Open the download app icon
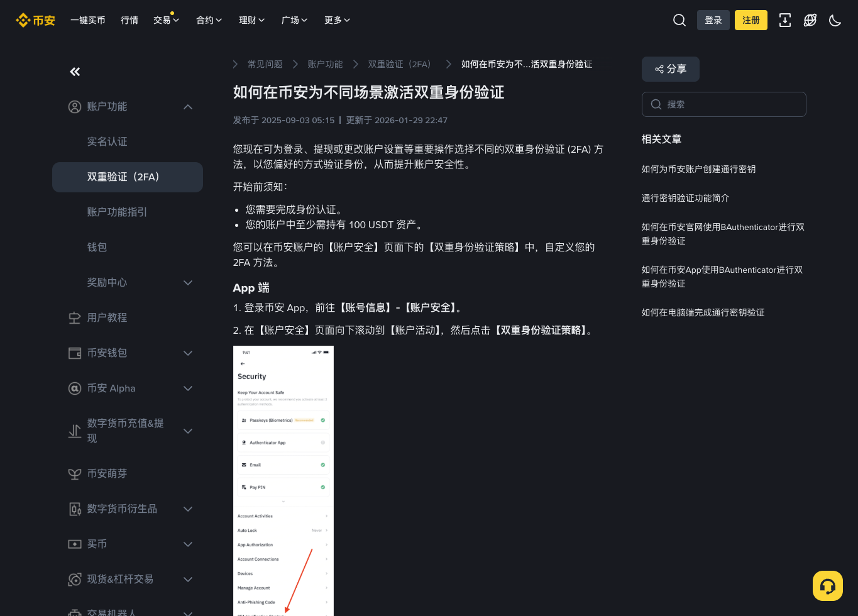Image resolution: width=858 pixels, height=616 pixels. [785, 20]
